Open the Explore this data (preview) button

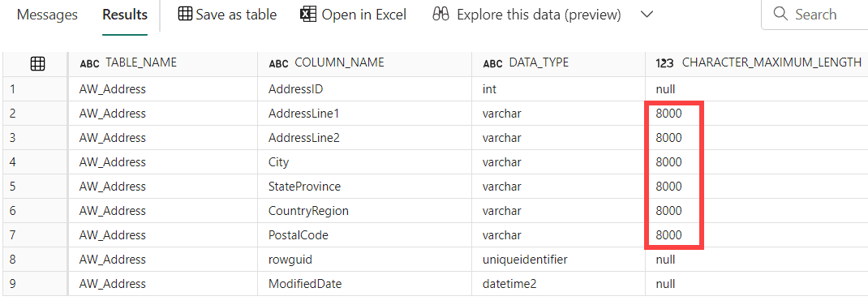pyautogui.click(x=526, y=15)
